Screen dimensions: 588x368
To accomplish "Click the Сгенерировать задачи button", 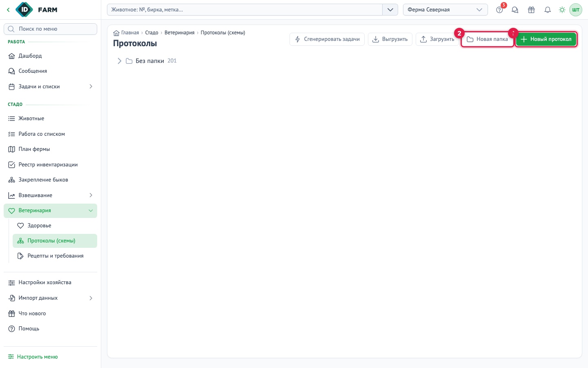I will click(x=327, y=39).
